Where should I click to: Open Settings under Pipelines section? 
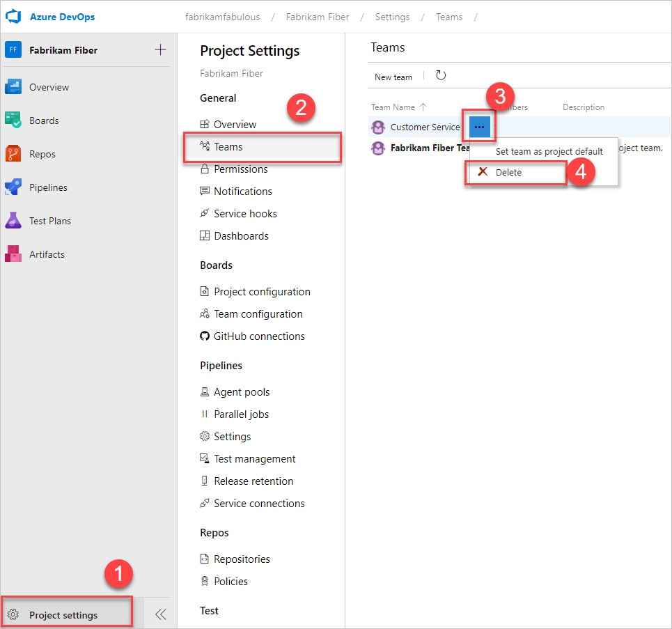pyautogui.click(x=233, y=437)
